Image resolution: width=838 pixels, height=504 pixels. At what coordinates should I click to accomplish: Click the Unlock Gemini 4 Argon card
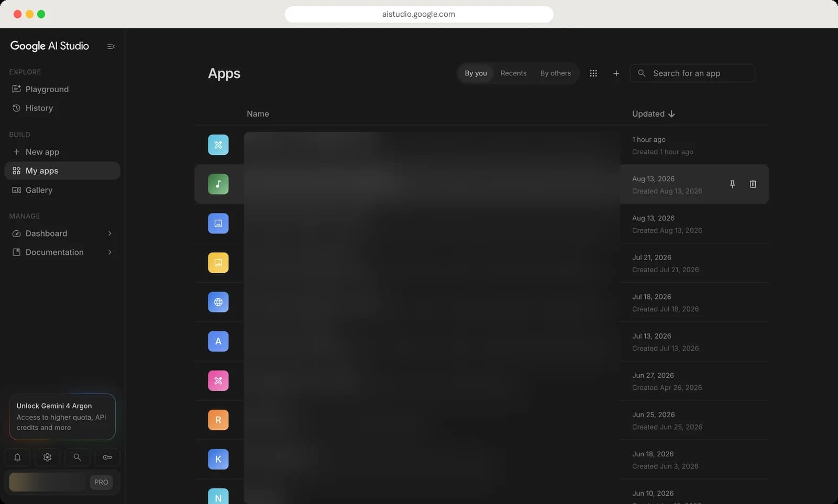pos(62,417)
